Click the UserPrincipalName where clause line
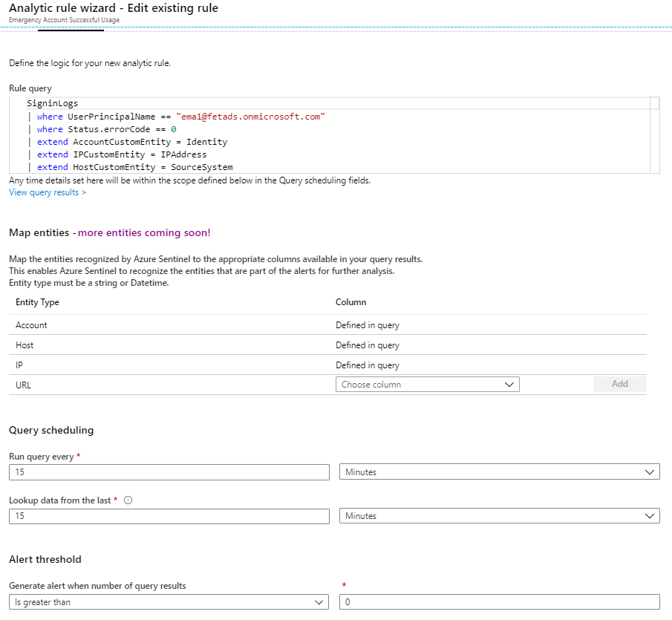The width and height of the screenshot is (672, 620). pos(181,117)
